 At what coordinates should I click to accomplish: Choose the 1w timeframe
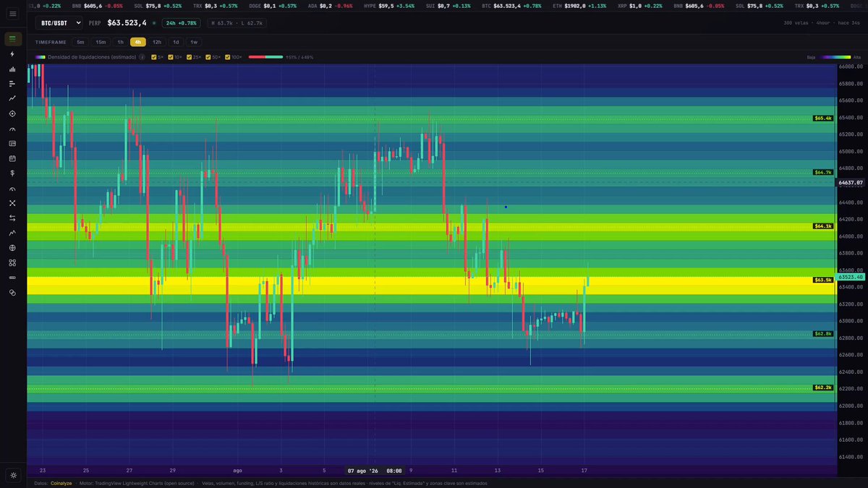pos(194,42)
